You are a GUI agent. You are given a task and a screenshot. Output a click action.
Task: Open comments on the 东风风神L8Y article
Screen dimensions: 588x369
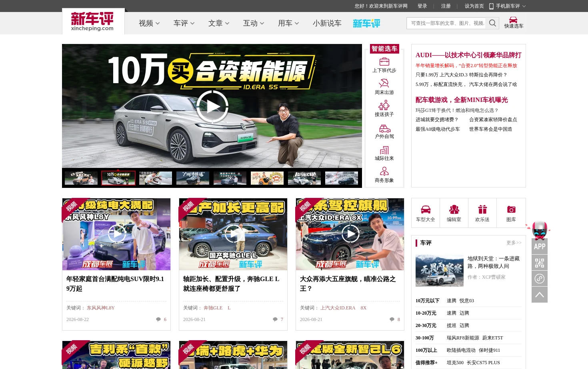tap(161, 319)
